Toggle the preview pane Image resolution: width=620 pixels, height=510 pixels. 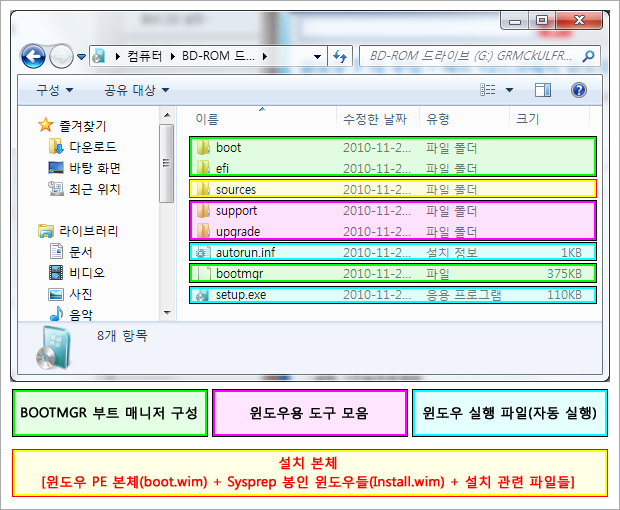[x=543, y=90]
